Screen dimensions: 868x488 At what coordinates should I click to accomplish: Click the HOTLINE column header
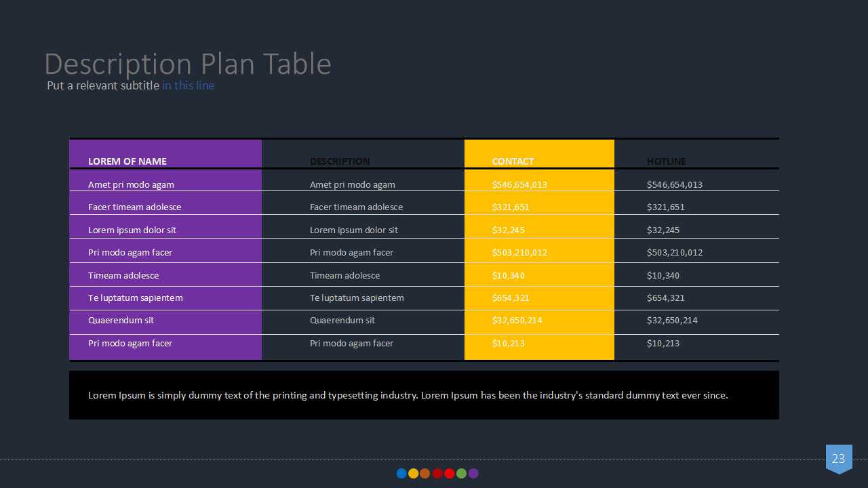coord(667,161)
